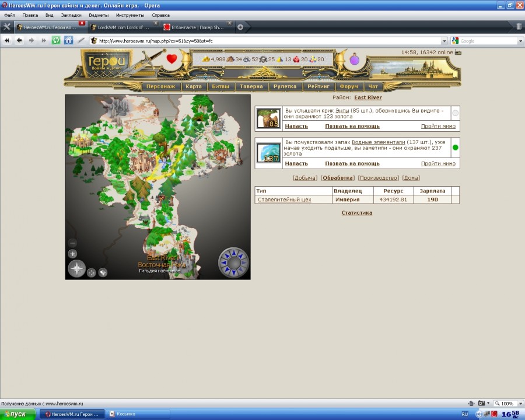
Task: Click Позвать на помощь for Water elementals
Action: pyautogui.click(x=352, y=163)
